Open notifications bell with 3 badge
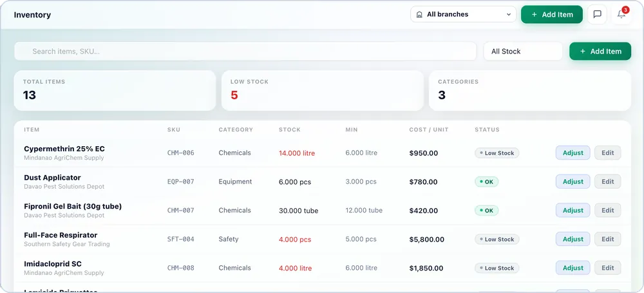The image size is (644, 293). point(622,14)
